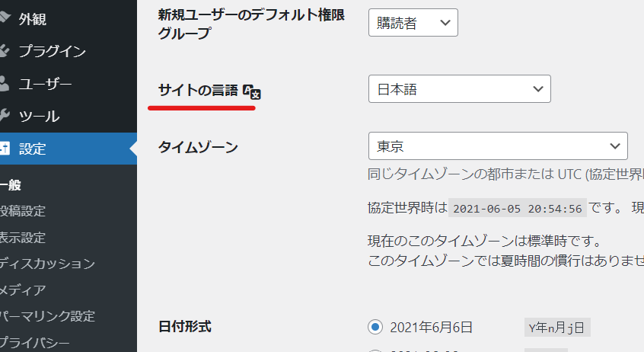Screen dimensions: 644x352
Task: Click the 設定 sliders icon
Action: tap(4, 149)
